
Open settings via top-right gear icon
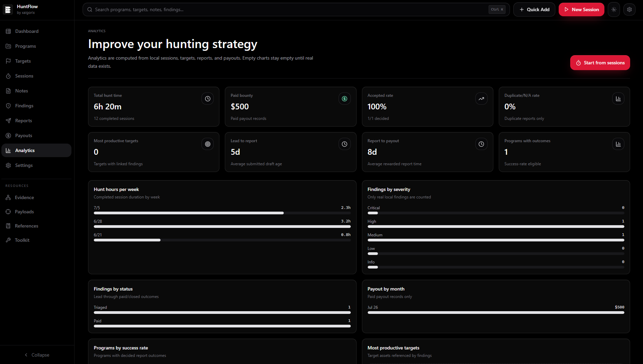point(629,9)
